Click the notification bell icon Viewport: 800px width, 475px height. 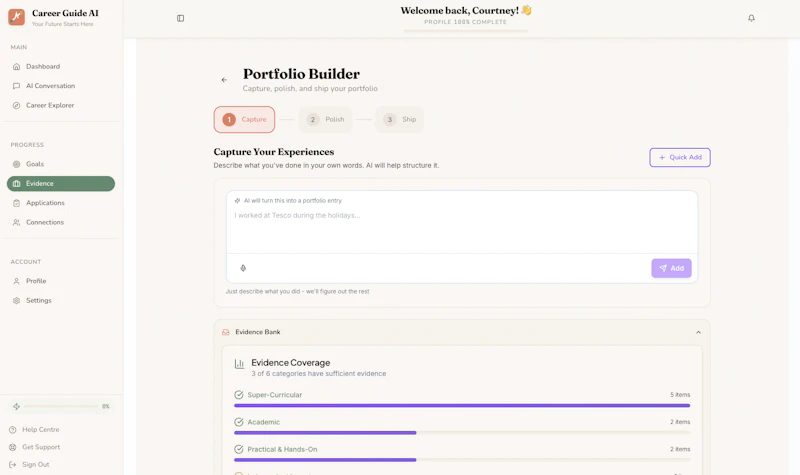point(751,18)
